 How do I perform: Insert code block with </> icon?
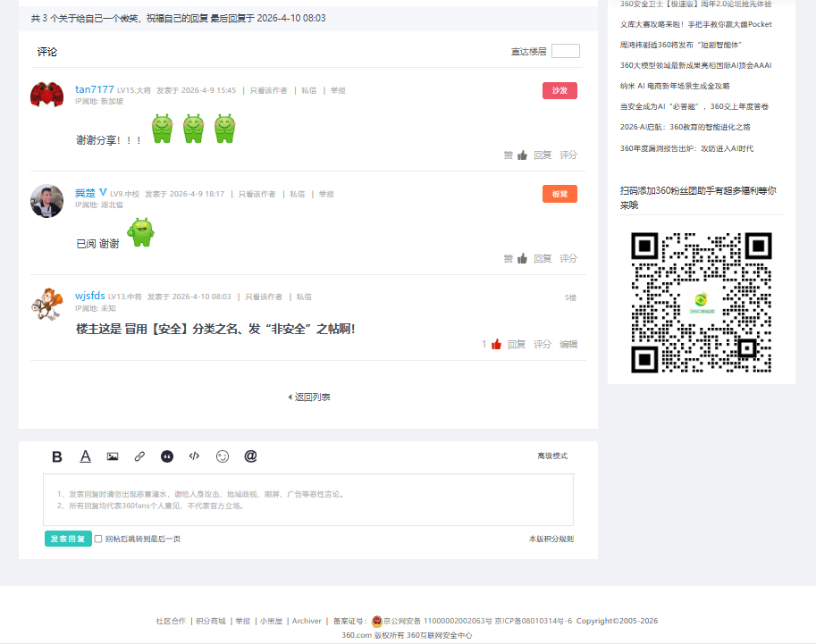click(194, 456)
